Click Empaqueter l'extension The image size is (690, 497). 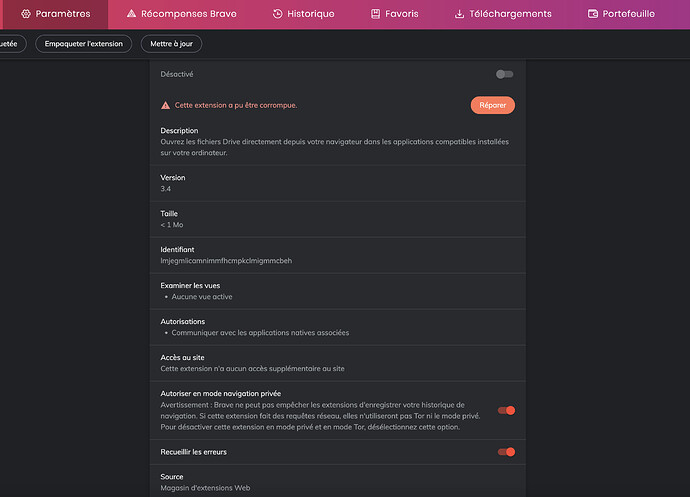click(83, 44)
